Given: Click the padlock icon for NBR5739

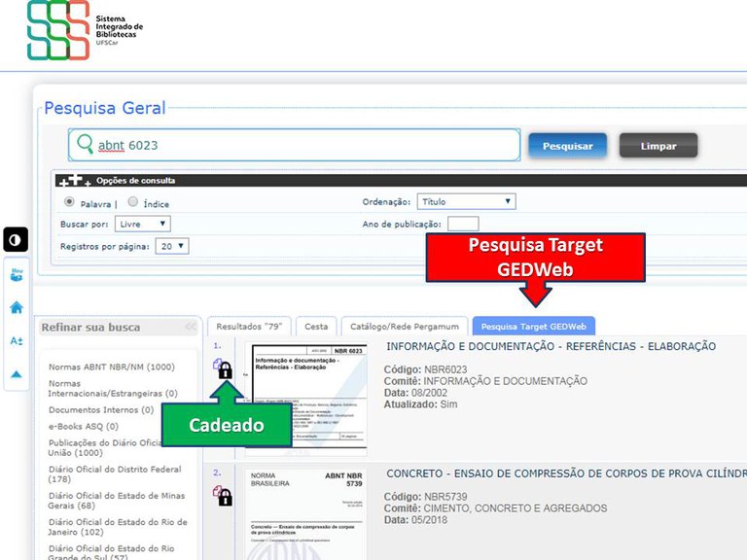Looking at the screenshot, I should tap(226, 498).
